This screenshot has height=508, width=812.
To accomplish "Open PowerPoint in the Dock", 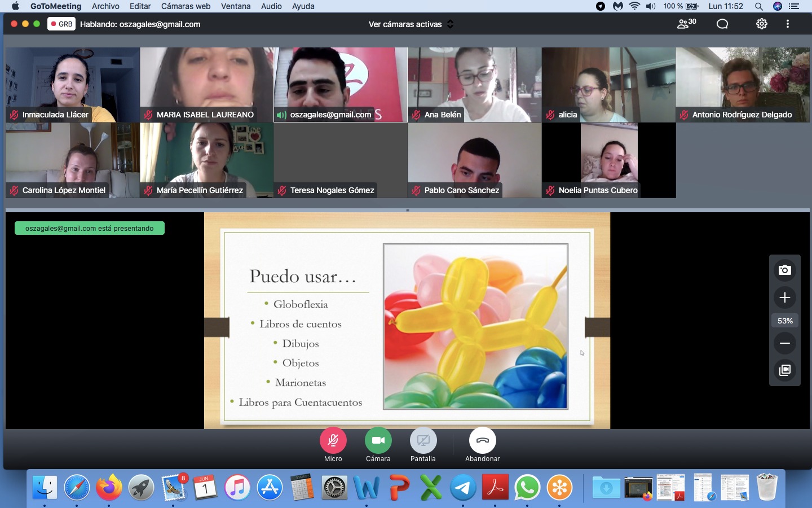I will click(399, 487).
